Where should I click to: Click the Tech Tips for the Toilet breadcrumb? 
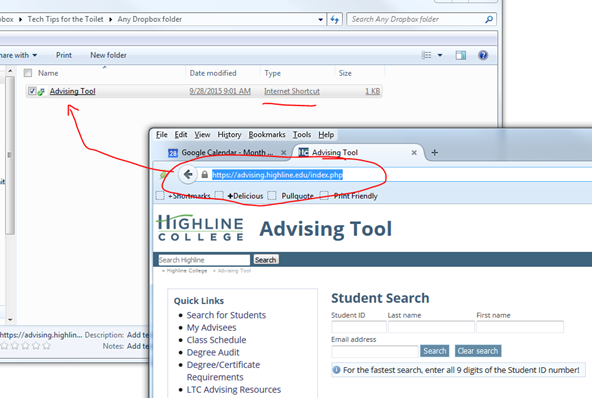tap(65, 19)
